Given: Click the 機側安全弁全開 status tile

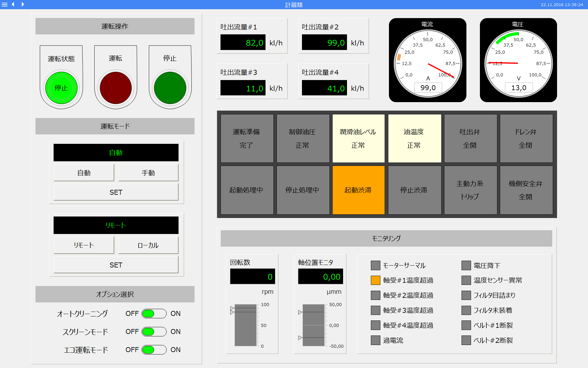Looking at the screenshot, I should coord(526,190).
